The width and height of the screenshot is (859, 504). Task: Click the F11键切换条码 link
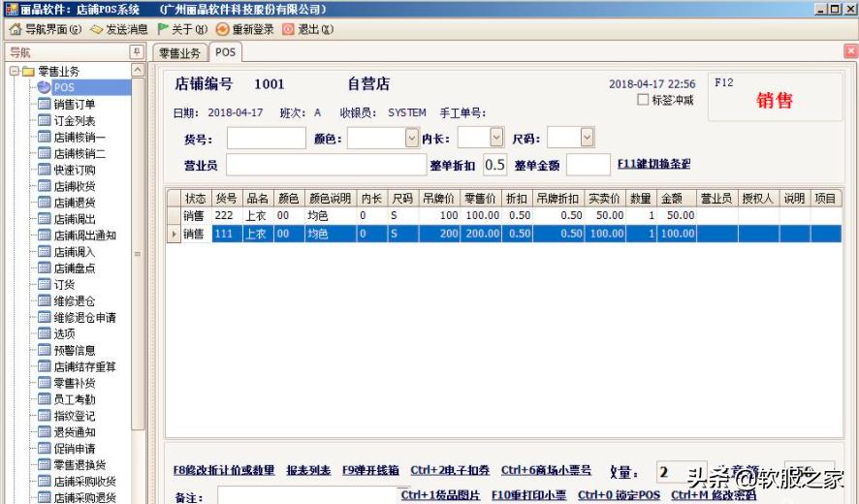(x=653, y=164)
